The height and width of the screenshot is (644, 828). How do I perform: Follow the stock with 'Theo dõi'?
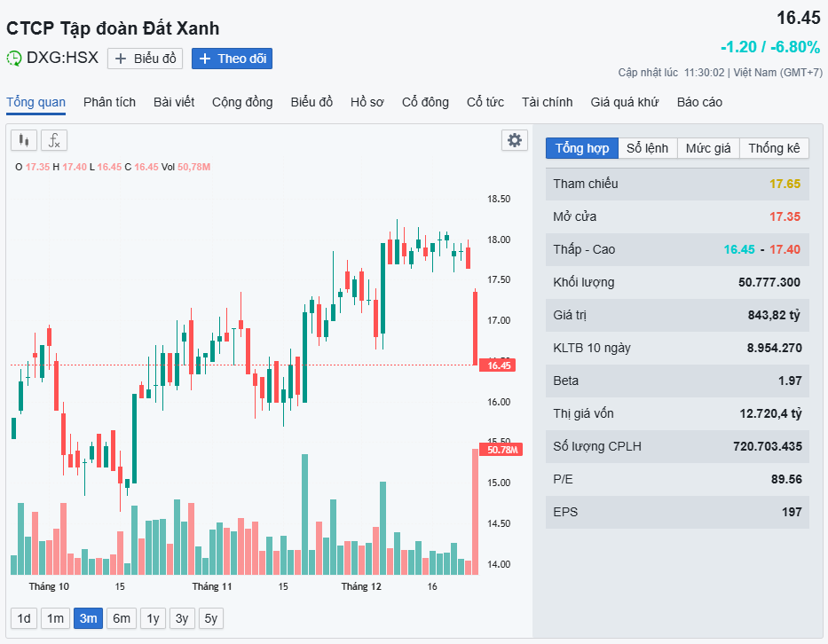tap(232, 59)
